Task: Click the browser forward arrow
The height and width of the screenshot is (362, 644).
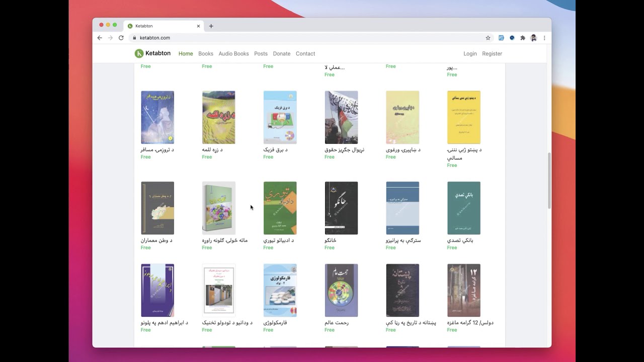Action: (x=110, y=38)
